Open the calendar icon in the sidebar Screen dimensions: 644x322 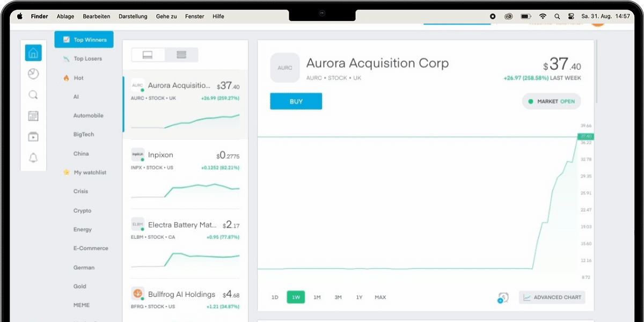tap(33, 116)
